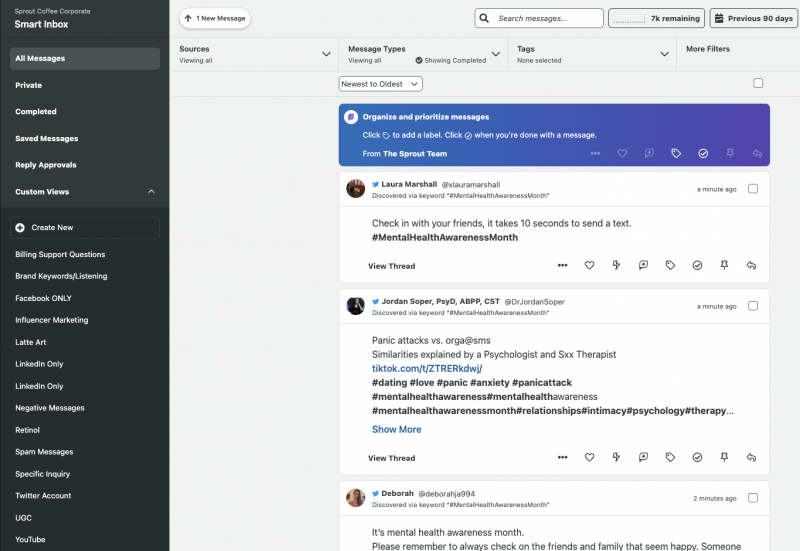Open the Newest to Oldest sort dropdown

pos(380,84)
